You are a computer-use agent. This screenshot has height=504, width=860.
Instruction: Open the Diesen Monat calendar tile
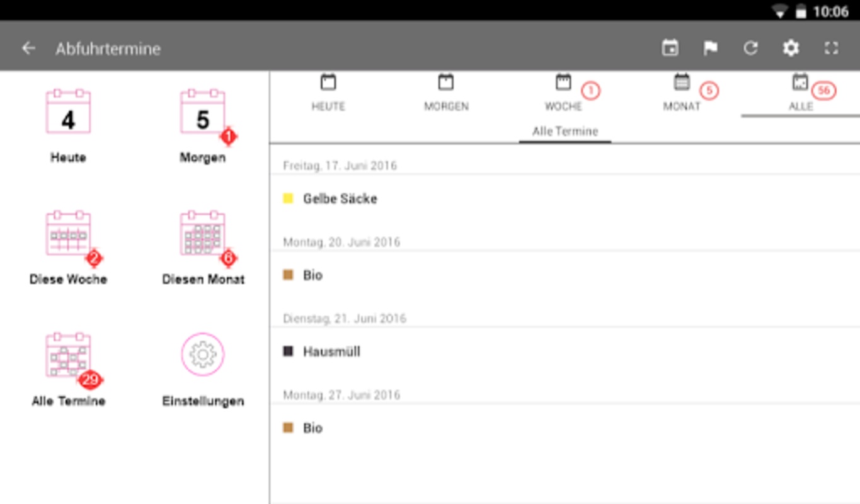point(202,233)
